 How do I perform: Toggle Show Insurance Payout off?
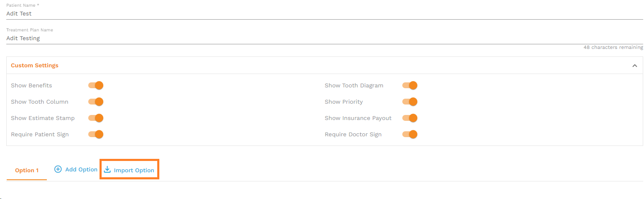[x=410, y=118]
